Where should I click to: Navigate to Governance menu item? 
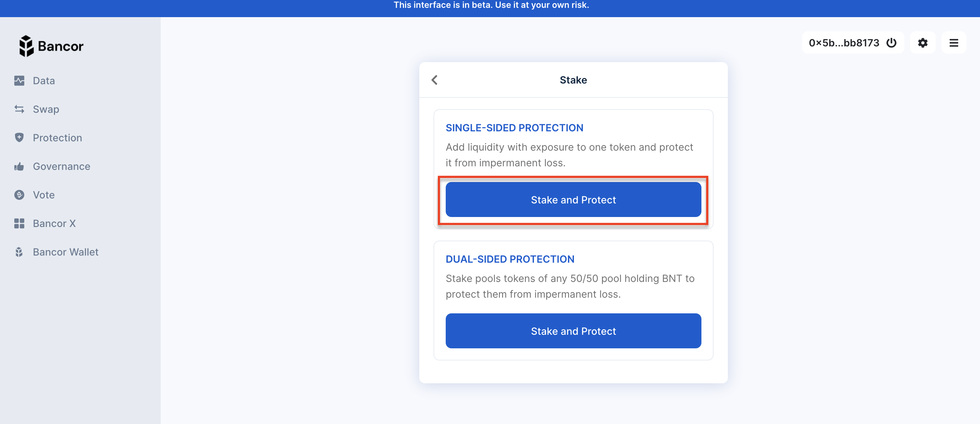(62, 166)
